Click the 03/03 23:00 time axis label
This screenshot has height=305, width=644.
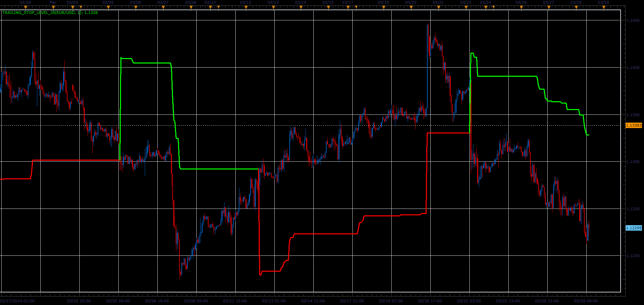pos(79,301)
